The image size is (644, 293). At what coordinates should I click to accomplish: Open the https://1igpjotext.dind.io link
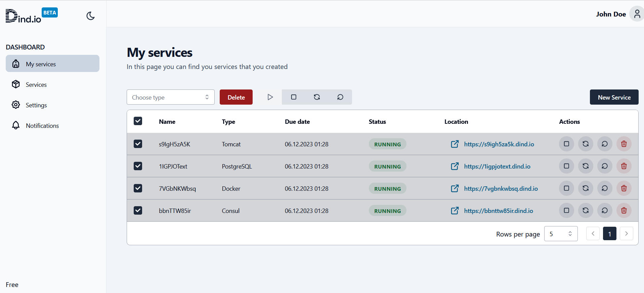497,166
